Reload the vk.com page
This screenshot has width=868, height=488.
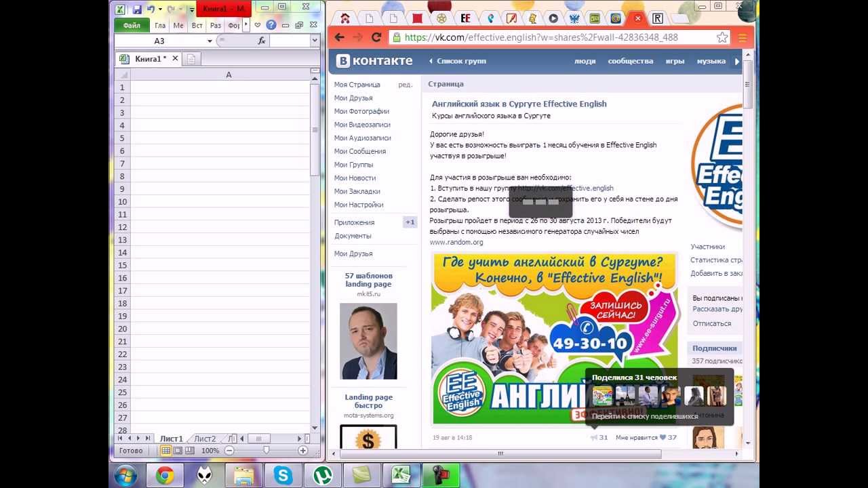point(376,37)
